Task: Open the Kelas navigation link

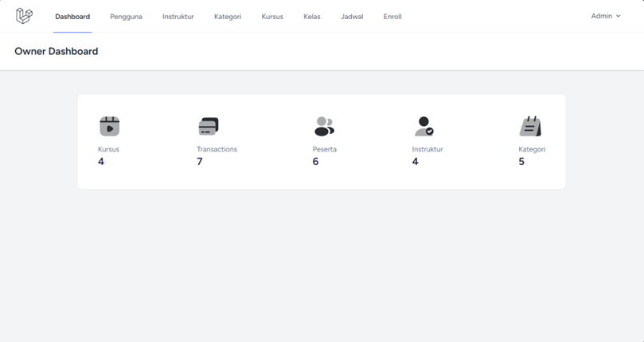Action: coord(312,17)
